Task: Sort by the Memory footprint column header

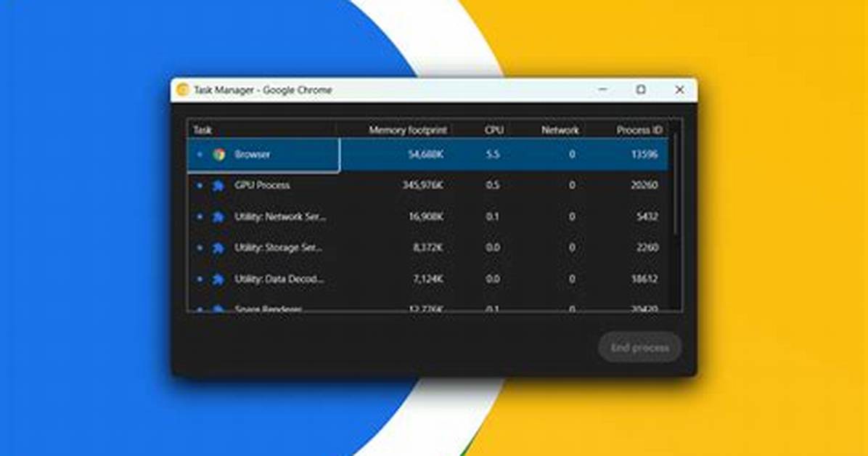Action: click(408, 130)
